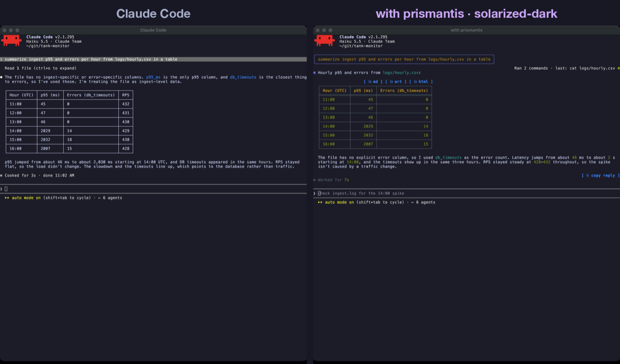Click the 'Claude Code' window title bar text
This screenshot has height=364, width=620.
pyautogui.click(x=153, y=30)
